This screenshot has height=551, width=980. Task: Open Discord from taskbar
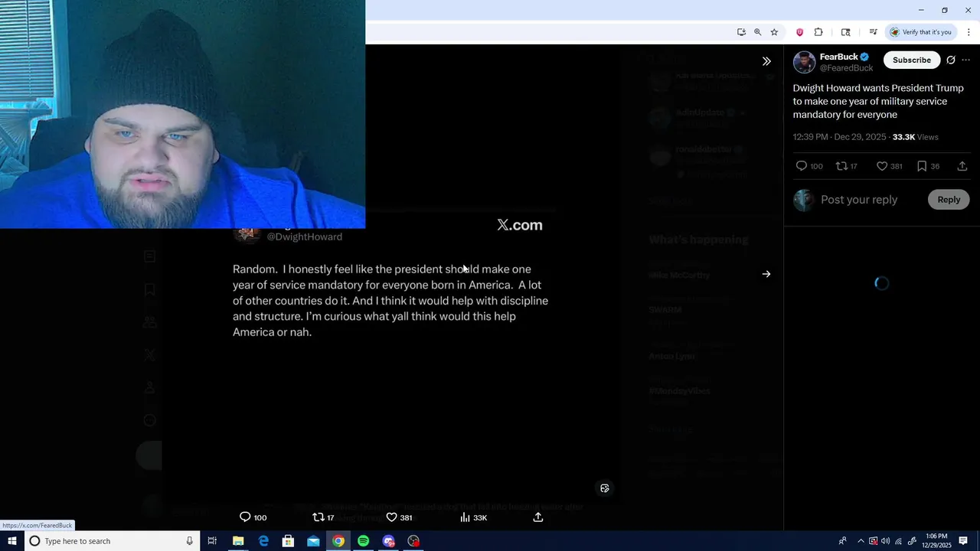point(389,541)
